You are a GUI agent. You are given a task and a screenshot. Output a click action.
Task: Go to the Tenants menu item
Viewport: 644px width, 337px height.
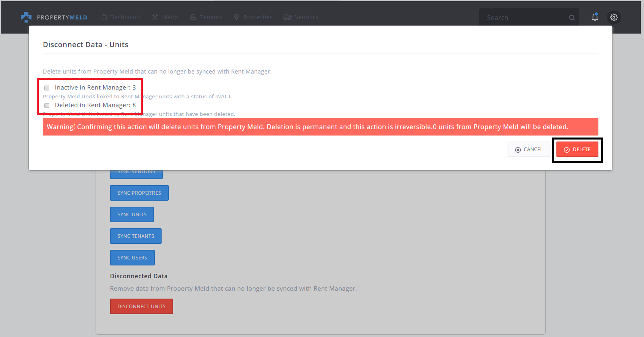211,17
